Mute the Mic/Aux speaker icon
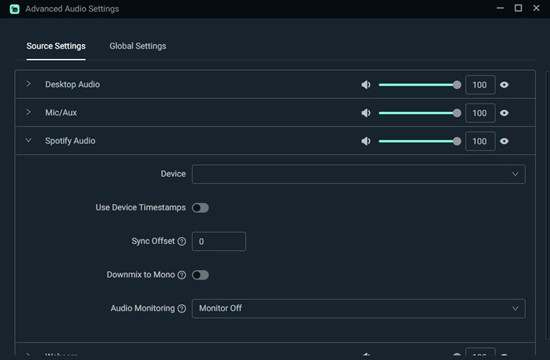 click(x=366, y=113)
